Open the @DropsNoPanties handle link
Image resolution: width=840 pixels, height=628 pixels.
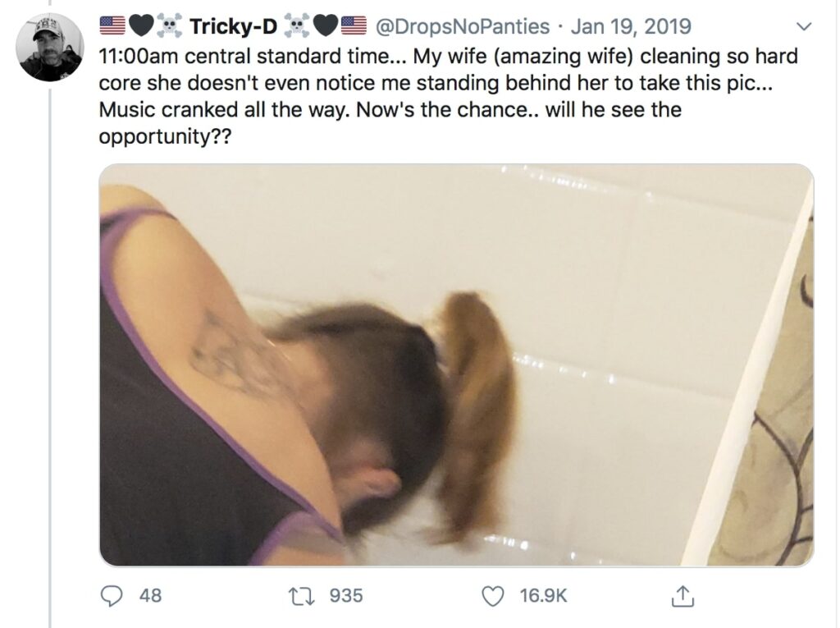click(463, 26)
